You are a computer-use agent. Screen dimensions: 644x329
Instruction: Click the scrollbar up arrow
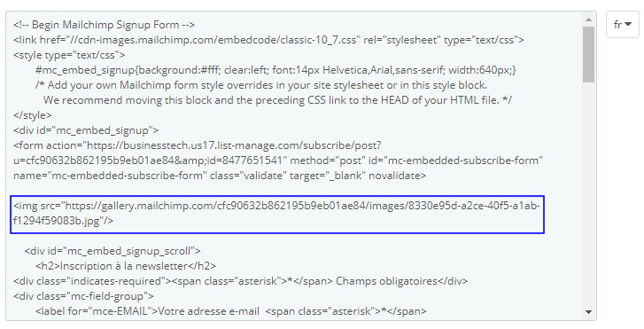588,20
